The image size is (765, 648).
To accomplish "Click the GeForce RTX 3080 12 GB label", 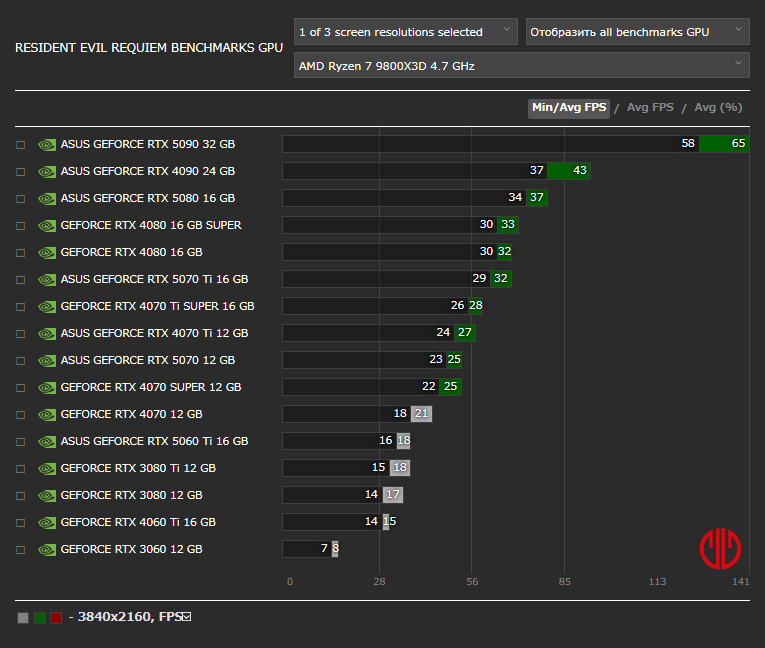I will (x=131, y=495).
